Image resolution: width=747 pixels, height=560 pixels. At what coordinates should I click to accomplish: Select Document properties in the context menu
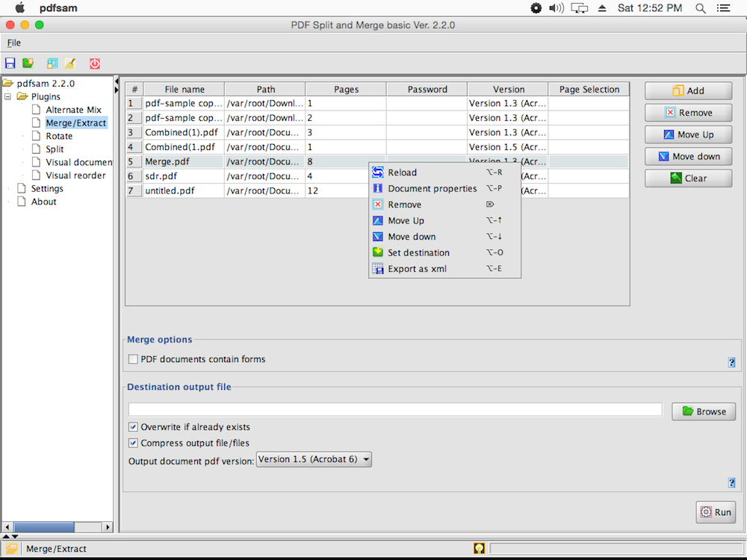pos(444,189)
